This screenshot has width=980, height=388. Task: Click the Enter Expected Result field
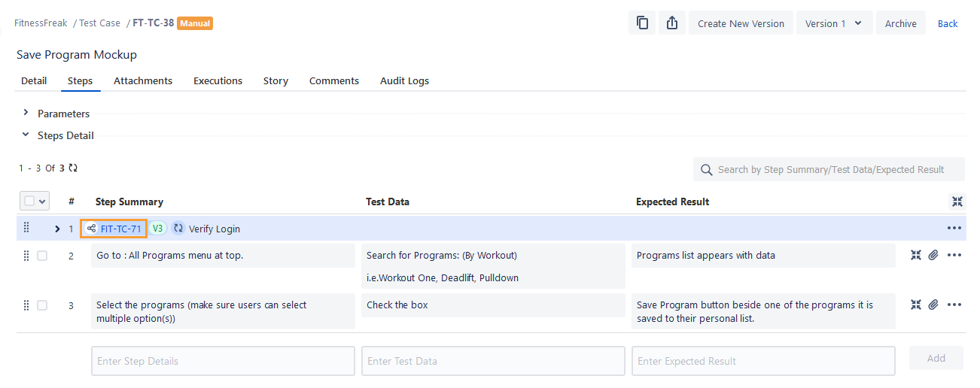[763, 361]
